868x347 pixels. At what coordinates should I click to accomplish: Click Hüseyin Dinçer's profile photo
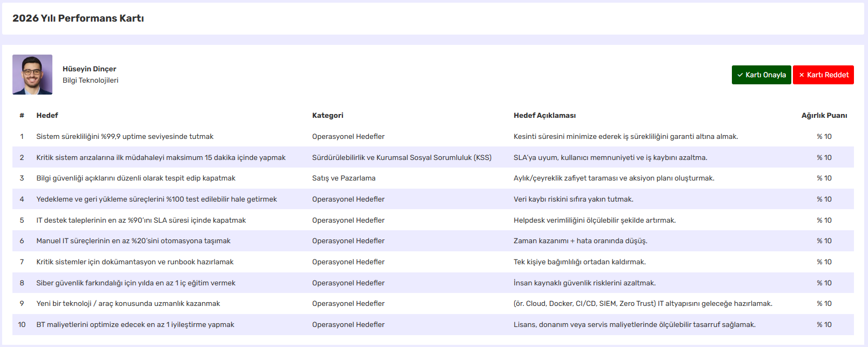[32, 75]
